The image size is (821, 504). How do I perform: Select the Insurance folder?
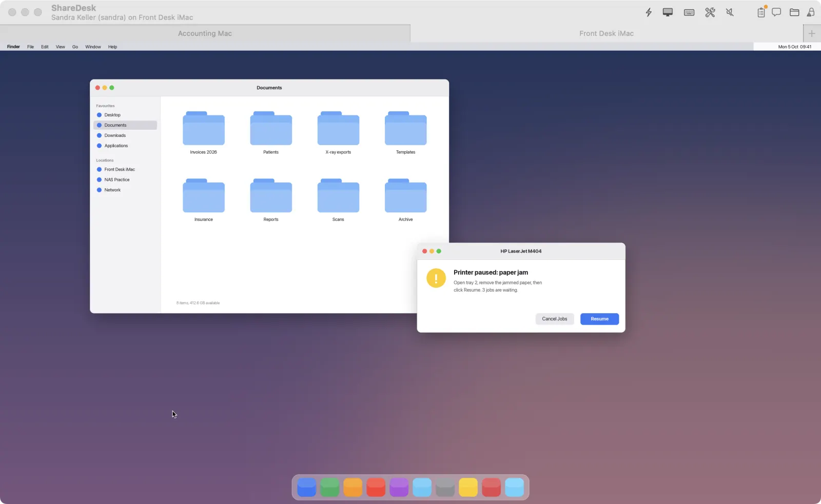tap(204, 200)
